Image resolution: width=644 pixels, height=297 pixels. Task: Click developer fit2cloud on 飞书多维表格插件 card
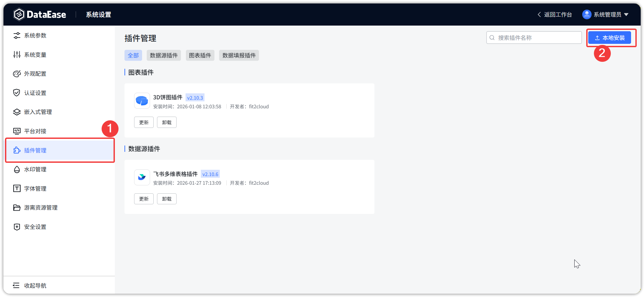pos(259,183)
